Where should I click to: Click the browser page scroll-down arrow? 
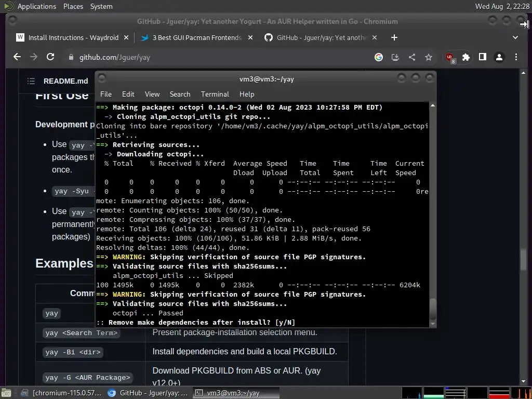pos(523,381)
